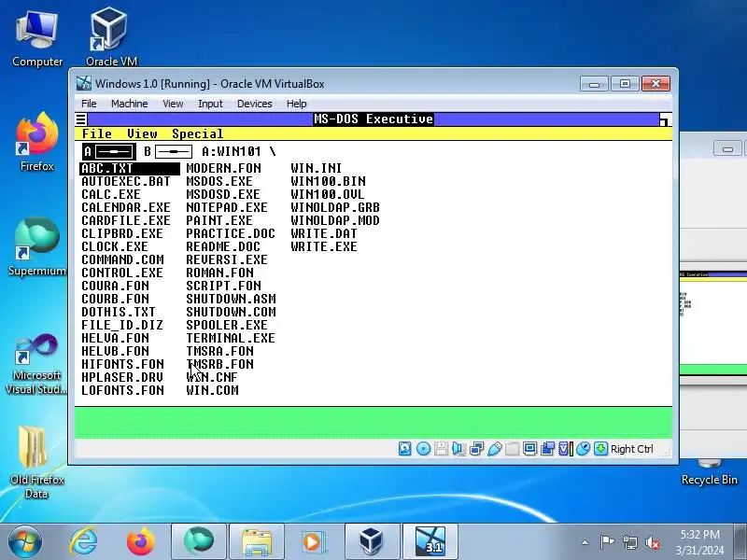
Task: Open VirtualBox View menu
Action: (x=173, y=104)
